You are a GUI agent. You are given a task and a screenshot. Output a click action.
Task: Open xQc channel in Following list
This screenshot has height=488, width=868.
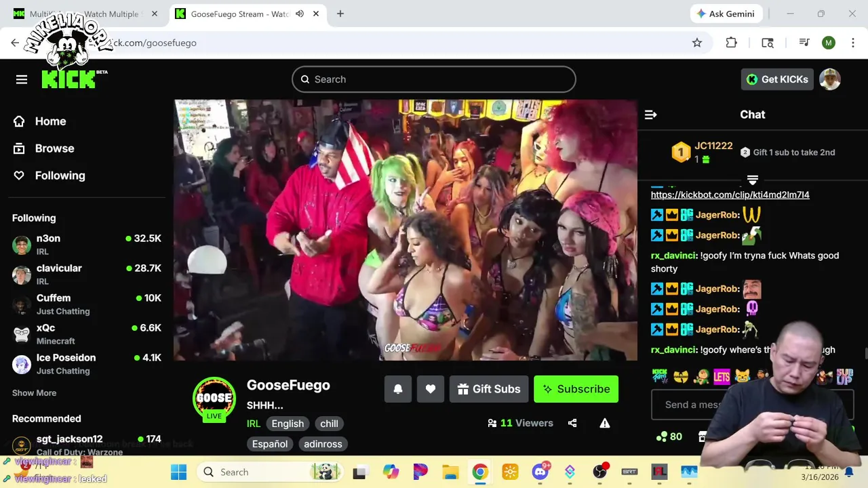87,333
